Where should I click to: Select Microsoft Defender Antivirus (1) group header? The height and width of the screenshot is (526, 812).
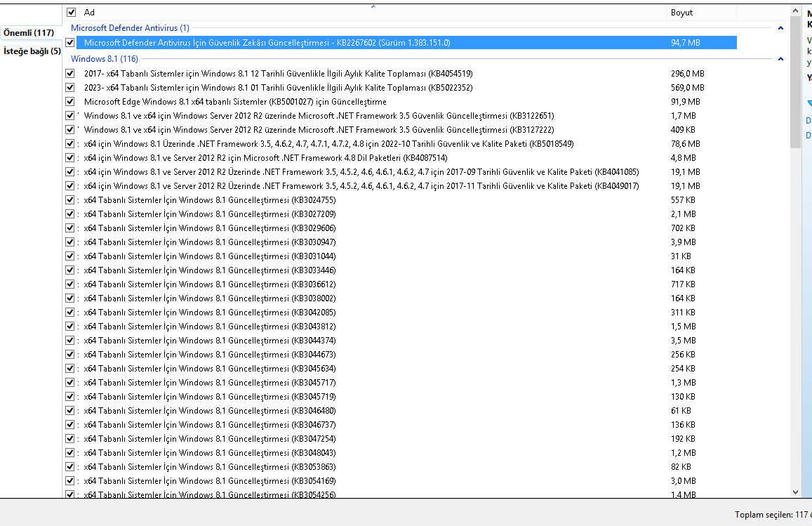[x=130, y=28]
